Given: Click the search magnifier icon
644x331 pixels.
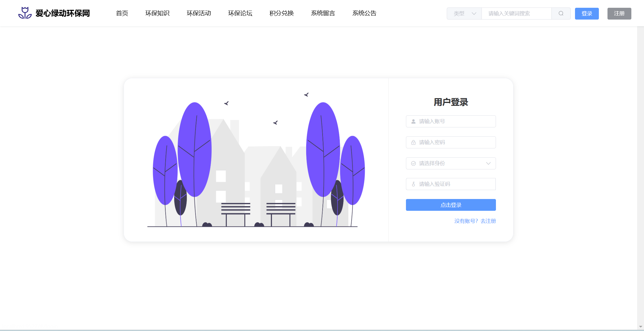Looking at the screenshot, I should 561,14.
